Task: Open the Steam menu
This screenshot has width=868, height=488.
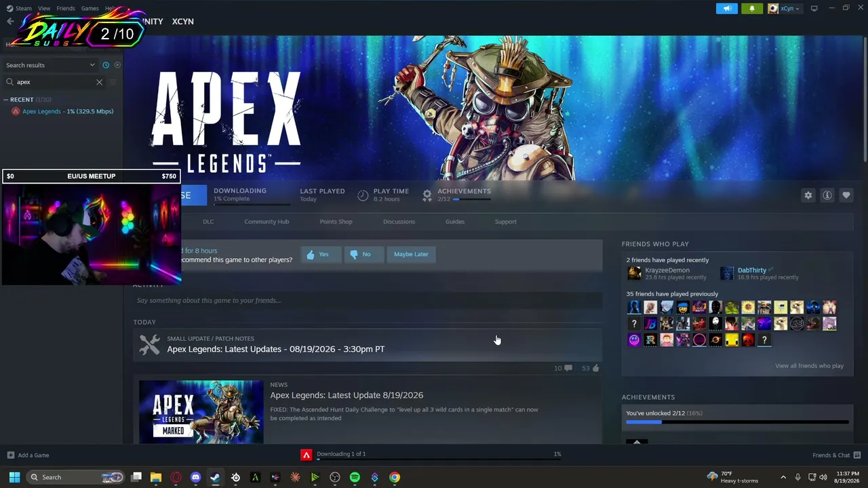Action: [x=19, y=8]
